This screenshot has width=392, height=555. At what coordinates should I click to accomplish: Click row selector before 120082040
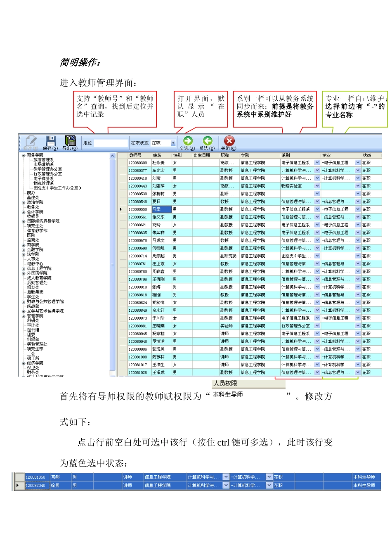click(x=19, y=486)
